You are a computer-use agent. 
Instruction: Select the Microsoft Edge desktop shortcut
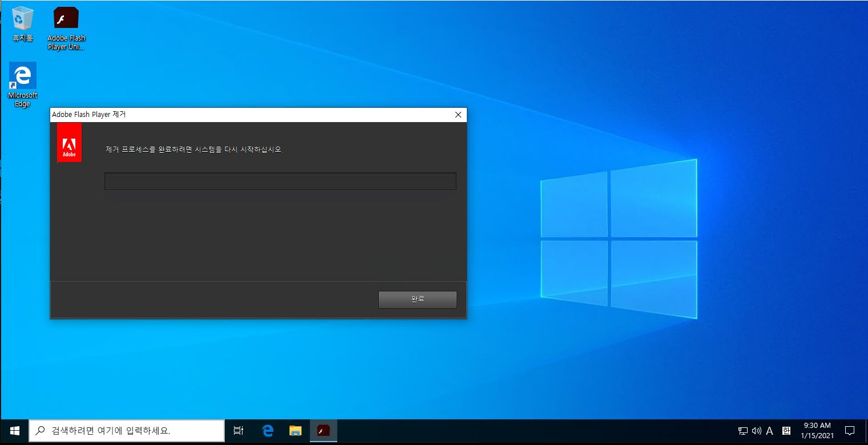(23, 84)
